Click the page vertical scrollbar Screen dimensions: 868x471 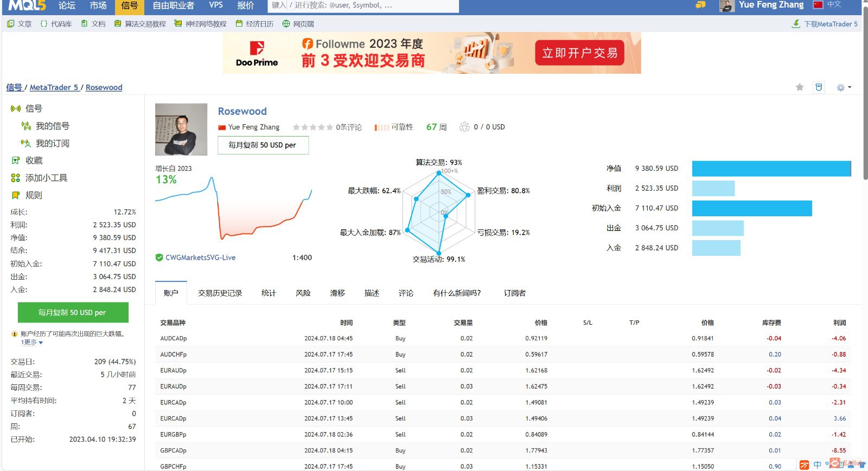pyautogui.click(x=865, y=92)
